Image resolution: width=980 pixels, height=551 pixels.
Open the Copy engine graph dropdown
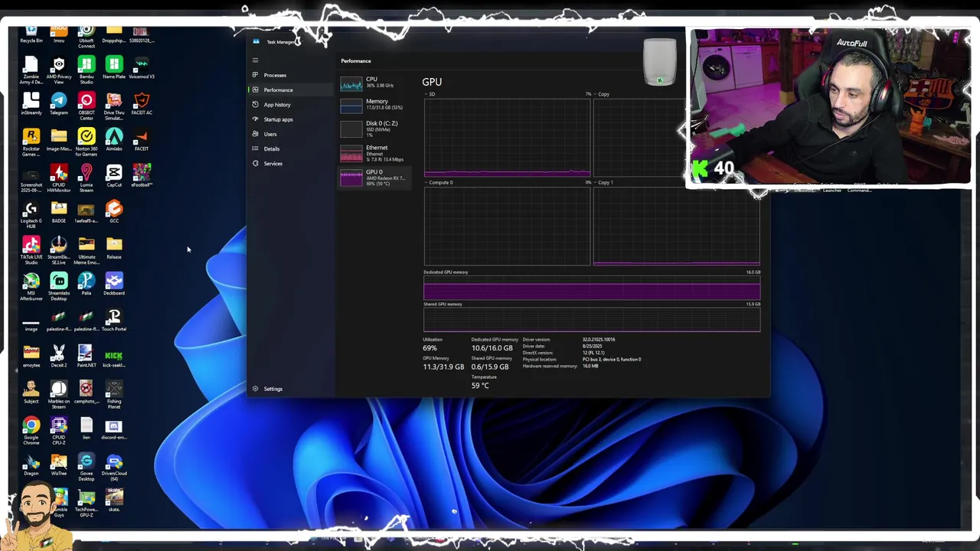coord(602,94)
